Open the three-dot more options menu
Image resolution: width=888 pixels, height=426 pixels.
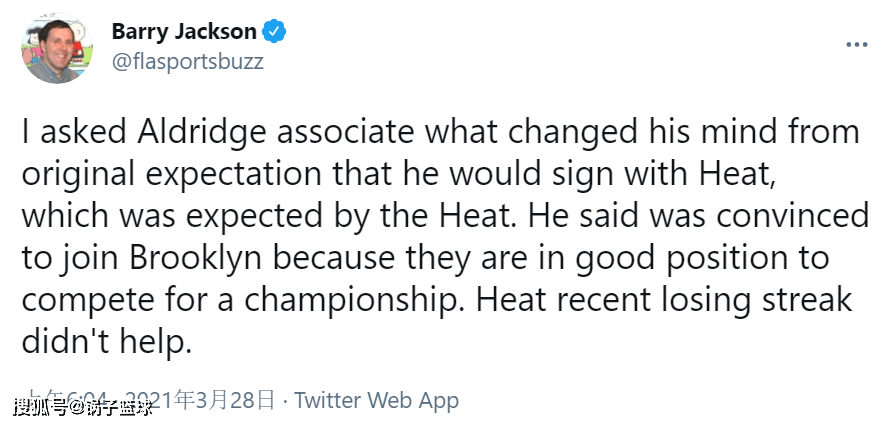coord(856,44)
